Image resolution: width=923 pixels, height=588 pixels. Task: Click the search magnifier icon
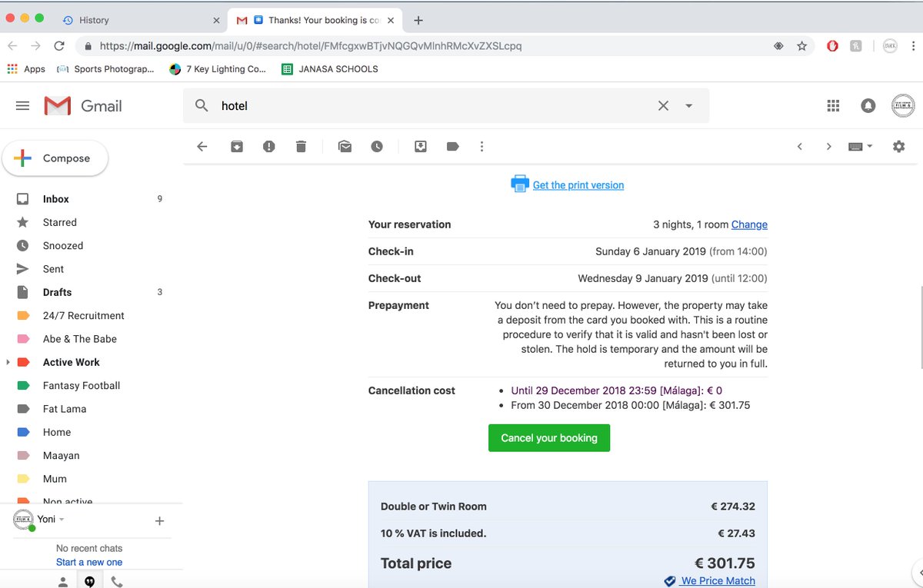(202, 106)
